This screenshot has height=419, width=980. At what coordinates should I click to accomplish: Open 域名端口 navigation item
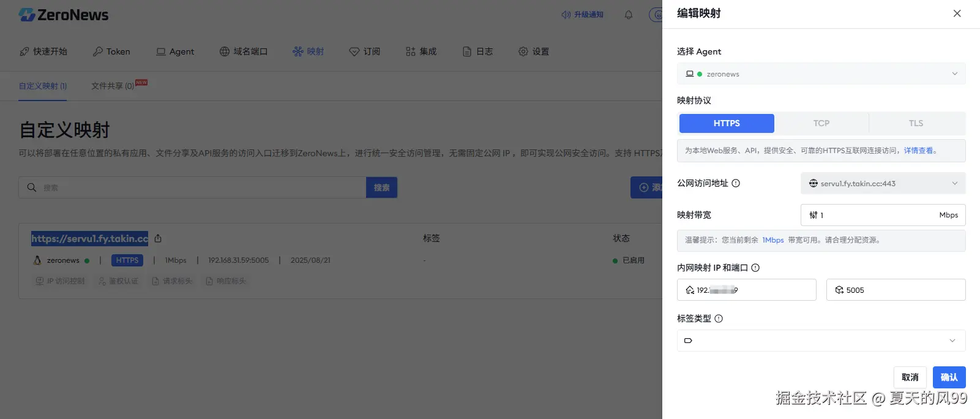click(x=244, y=51)
